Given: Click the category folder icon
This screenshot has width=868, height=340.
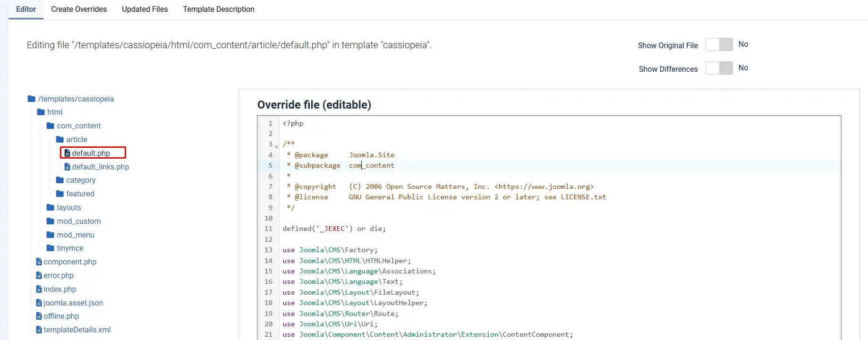Looking at the screenshot, I should click(60, 180).
